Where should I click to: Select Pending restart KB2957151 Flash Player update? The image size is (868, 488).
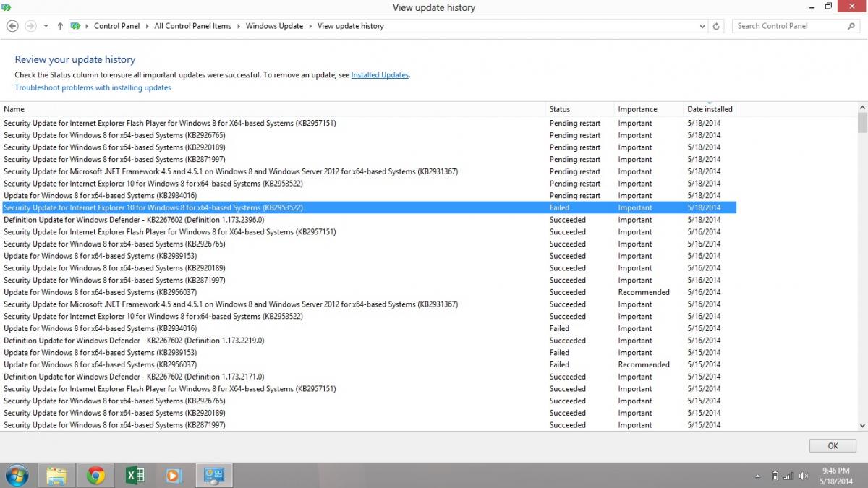coord(368,123)
